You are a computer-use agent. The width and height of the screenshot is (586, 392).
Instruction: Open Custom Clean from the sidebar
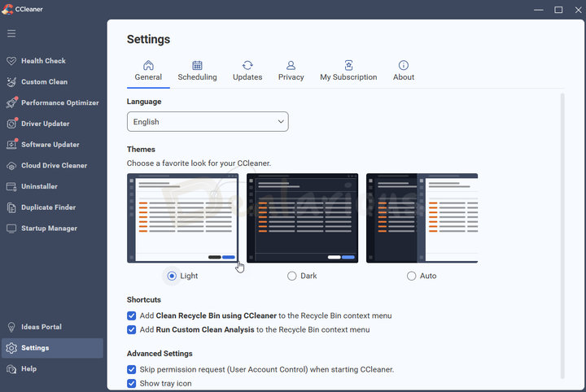click(x=52, y=82)
